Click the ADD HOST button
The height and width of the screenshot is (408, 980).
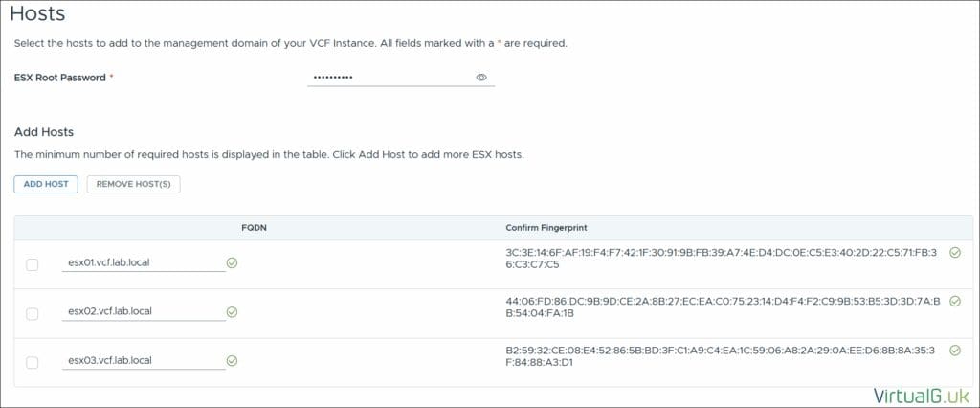(46, 184)
